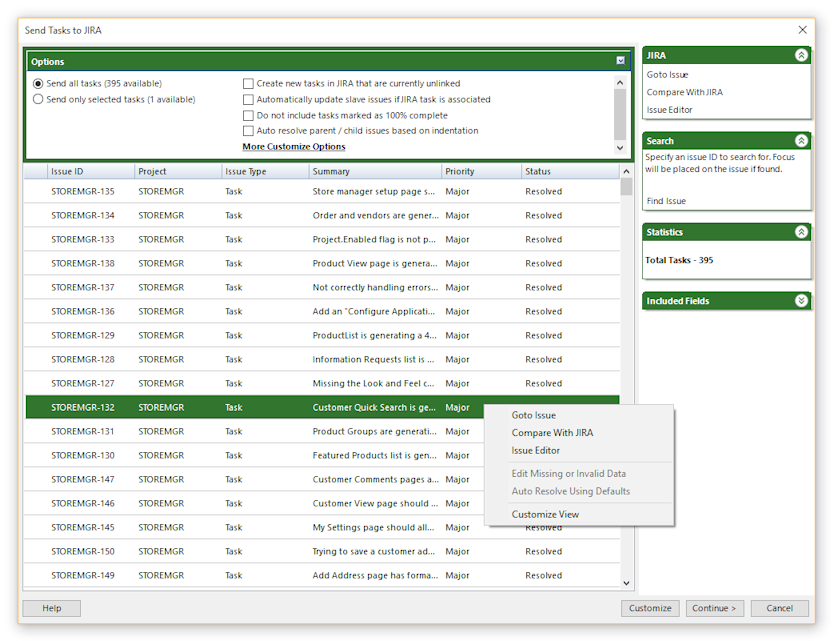The height and width of the screenshot is (641, 838).
Task: Sort by Summary column header
Action: coord(375,172)
